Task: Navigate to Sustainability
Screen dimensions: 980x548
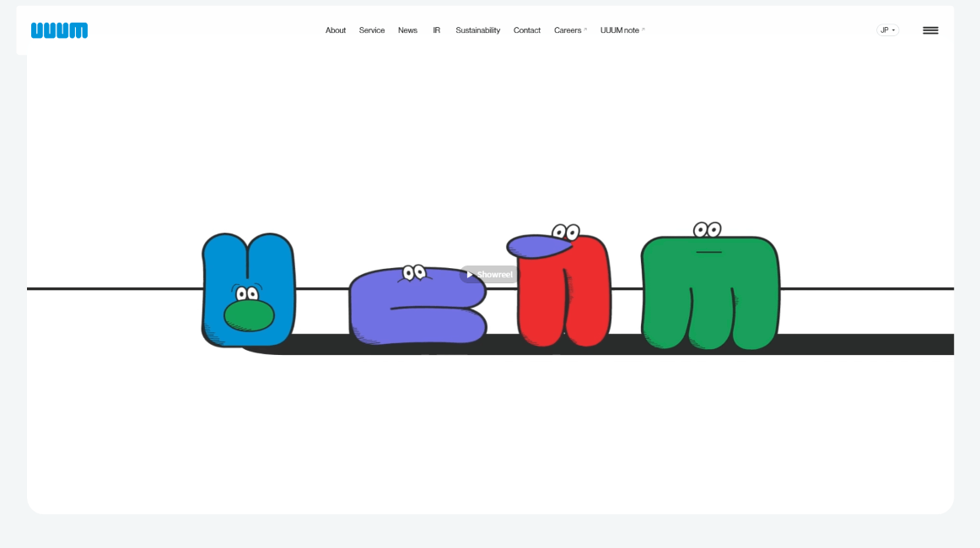Action: (x=477, y=30)
